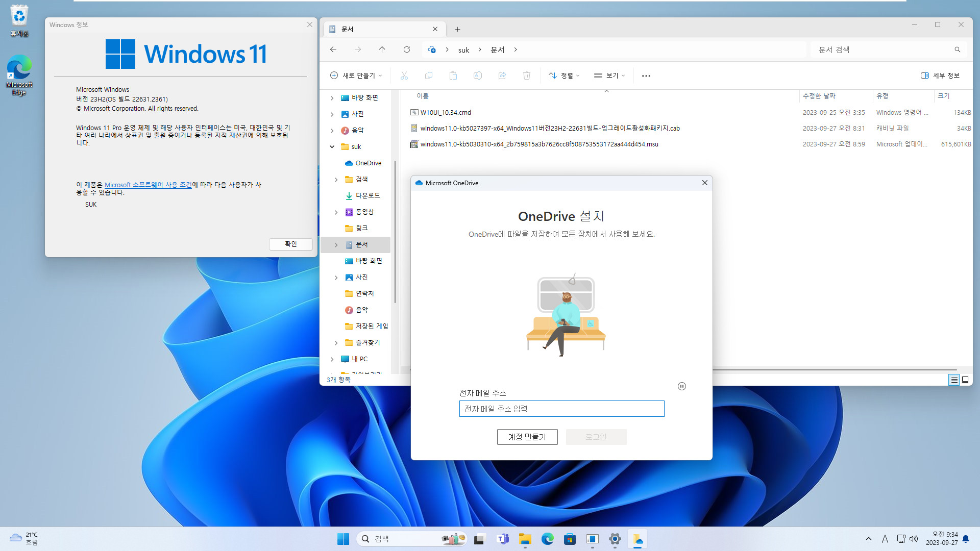The image size is (980, 551).
Task: Add a new Explorer tab
Action: pyautogui.click(x=457, y=29)
